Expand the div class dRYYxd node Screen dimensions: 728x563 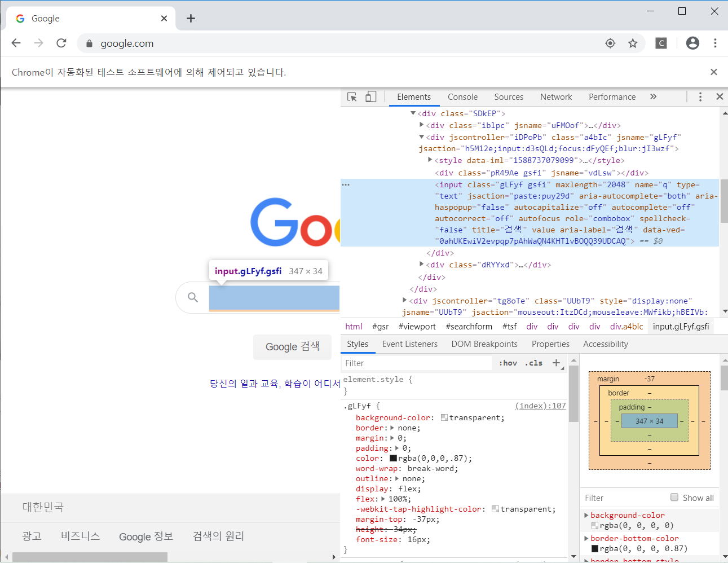click(x=422, y=264)
